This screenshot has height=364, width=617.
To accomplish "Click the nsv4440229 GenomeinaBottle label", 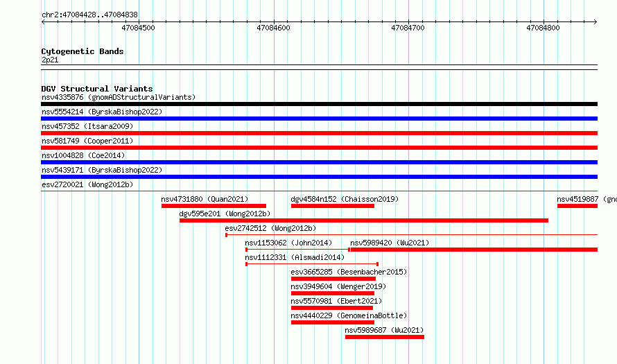I will click(x=349, y=315).
